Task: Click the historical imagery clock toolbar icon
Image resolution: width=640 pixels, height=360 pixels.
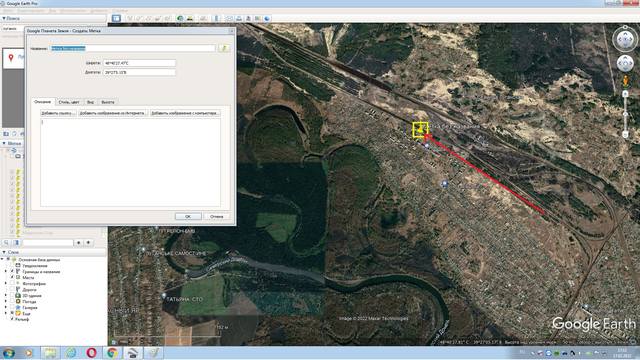Action: pyautogui.click(x=180, y=18)
